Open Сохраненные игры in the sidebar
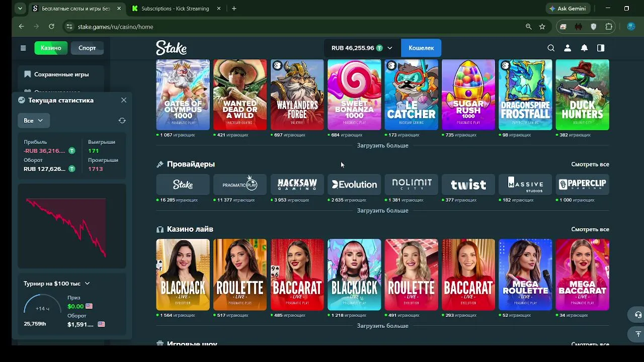Screen dimensions: 644x362 [61, 74]
